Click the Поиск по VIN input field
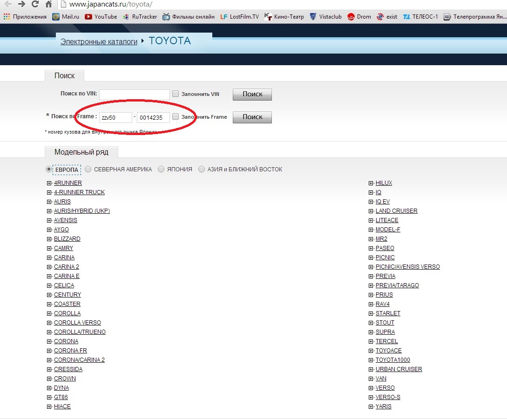 [134, 95]
